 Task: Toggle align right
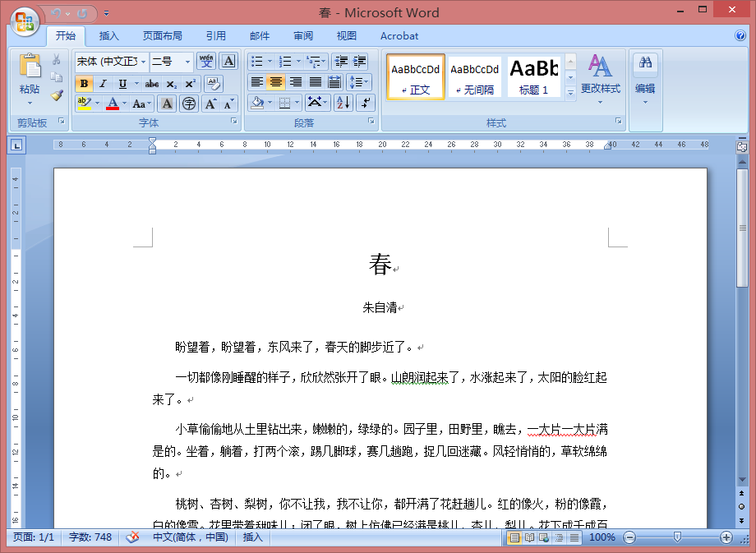pos(295,82)
